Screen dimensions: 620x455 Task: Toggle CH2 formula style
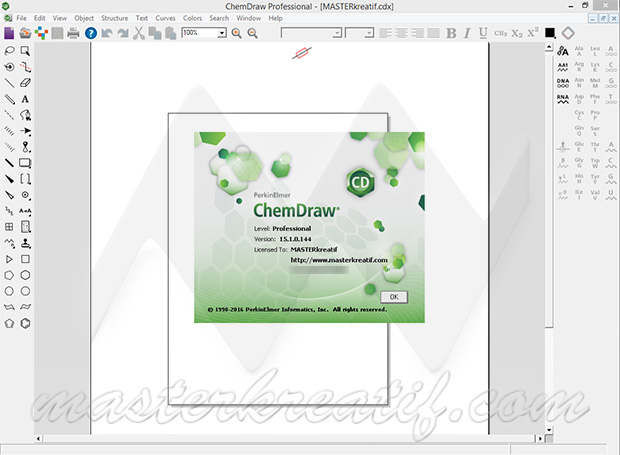pyautogui.click(x=500, y=33)
